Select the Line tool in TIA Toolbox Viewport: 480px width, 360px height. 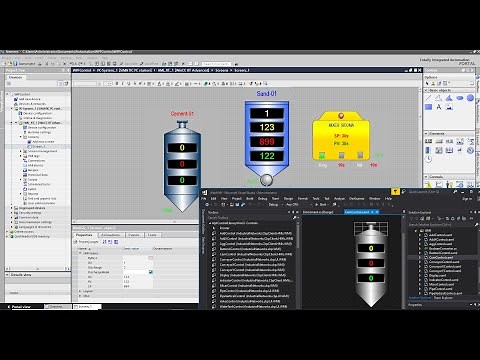click(429, 98)
